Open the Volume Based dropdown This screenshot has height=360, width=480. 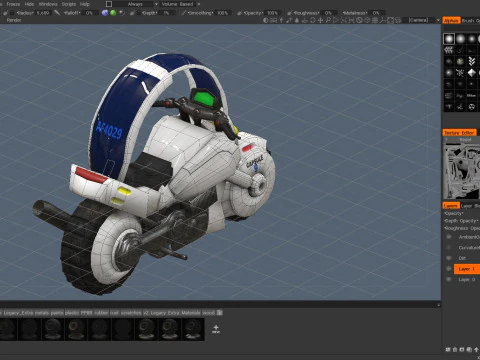pos(177,4)
